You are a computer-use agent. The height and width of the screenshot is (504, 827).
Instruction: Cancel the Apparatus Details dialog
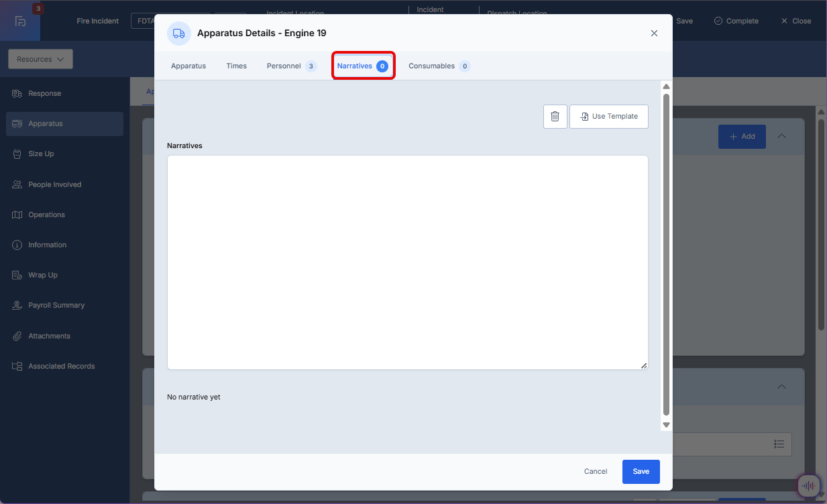point(596,472)
